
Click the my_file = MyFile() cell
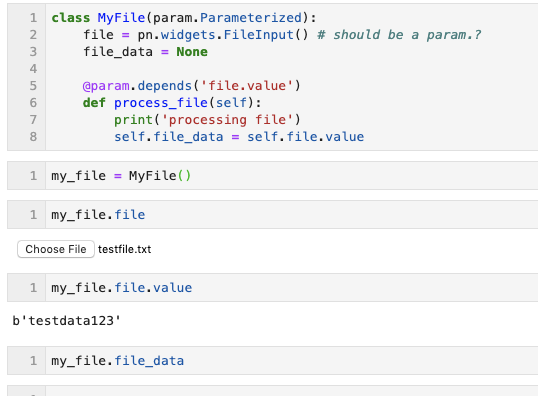click(272, 176)
